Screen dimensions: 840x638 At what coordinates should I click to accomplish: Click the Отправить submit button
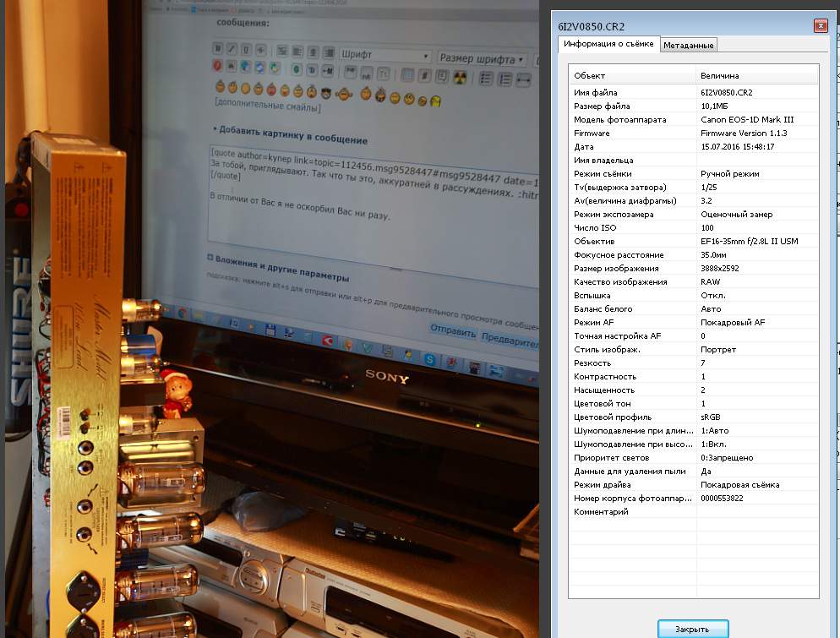[x=452, y=331]
